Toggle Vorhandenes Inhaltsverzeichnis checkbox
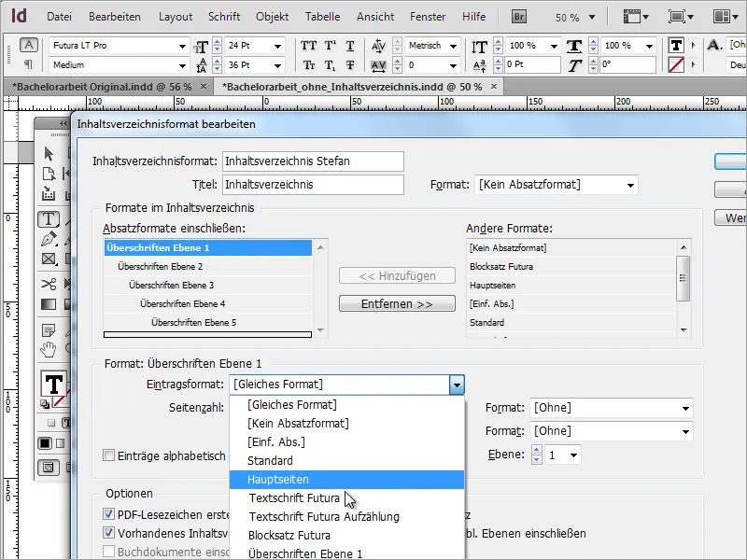This screenshot has height=560, width=747. pos(108,533)
